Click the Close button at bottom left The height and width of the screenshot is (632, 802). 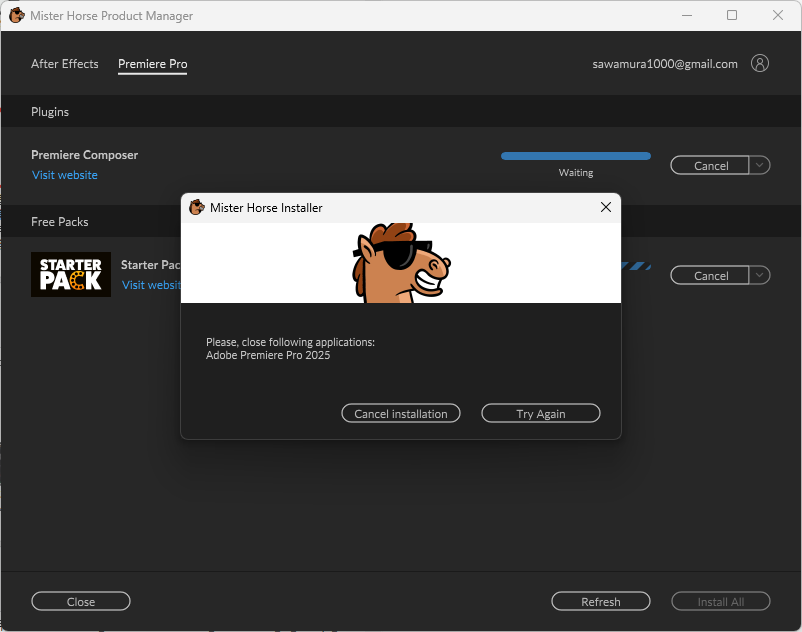coord(81,601)
